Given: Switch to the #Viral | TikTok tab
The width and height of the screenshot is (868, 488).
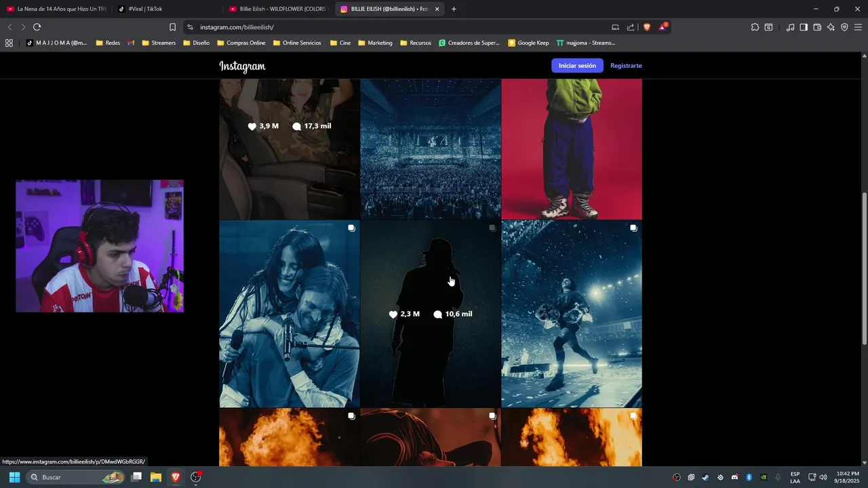Looking at the screenshot, I should pos(167,9).
